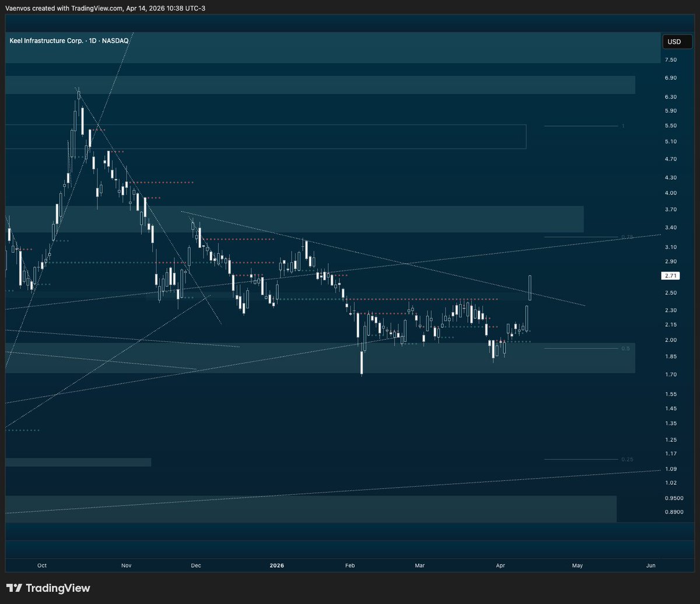Click the 1.35 price axis label
Viewport: 700px width, 604px height.
(670, 424)
